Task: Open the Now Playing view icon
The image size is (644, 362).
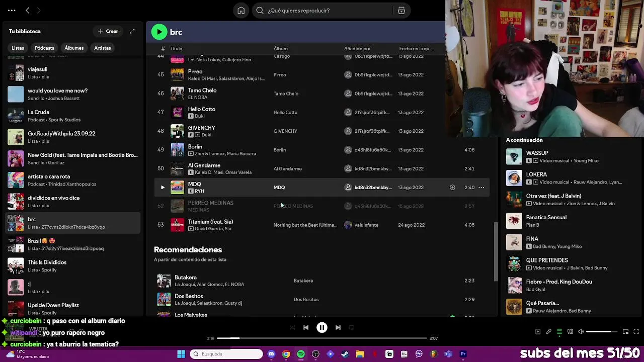Action: click(x=538, y=332)
